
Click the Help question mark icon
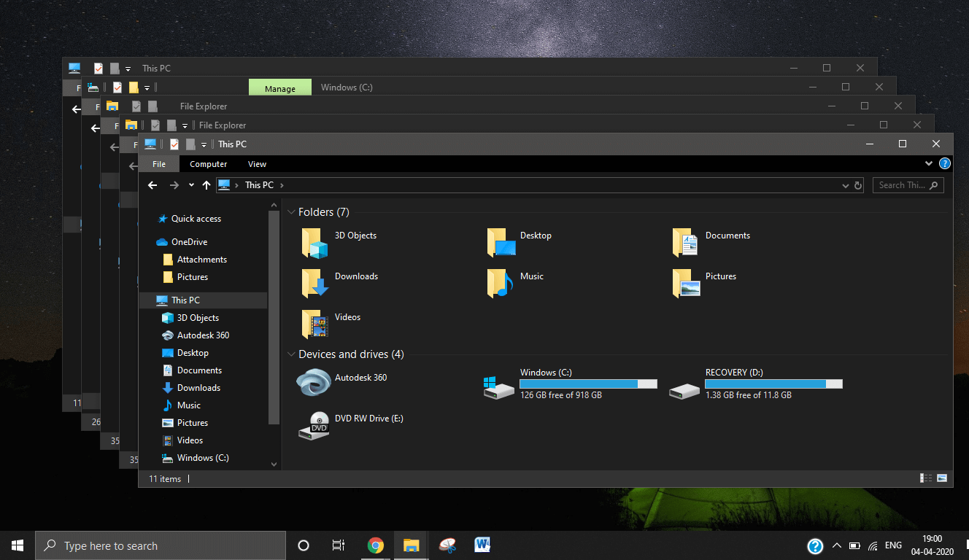(945, 164)
